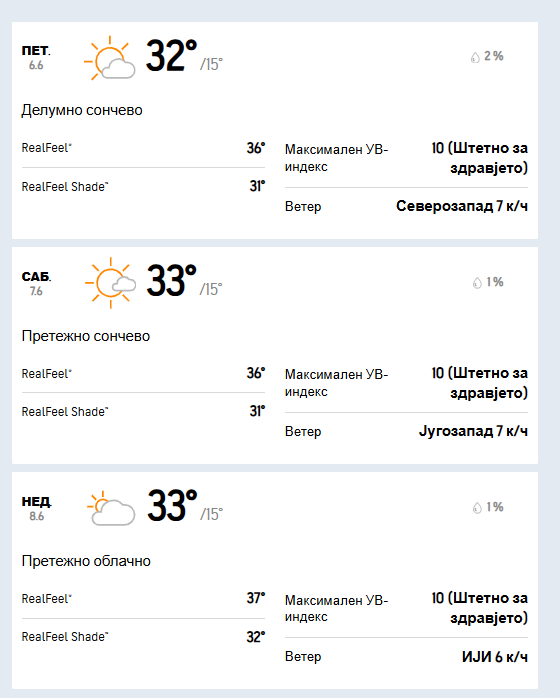The width and height of the screenshot is (560, 698).
Task: Click the Претежно облачно description
Action: [x=86, y=561]
